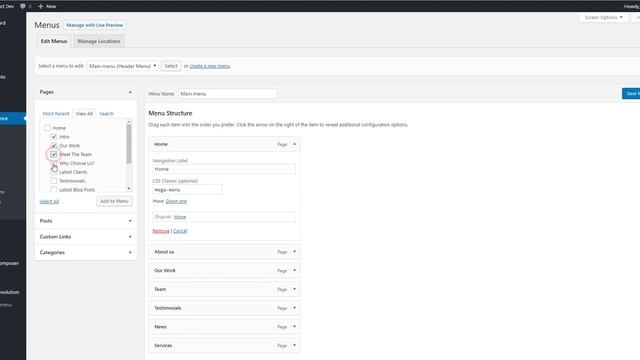Viewport: 640px width, 360px height.
Task: Click the News menu item title
Action: (x=160, y=327)
